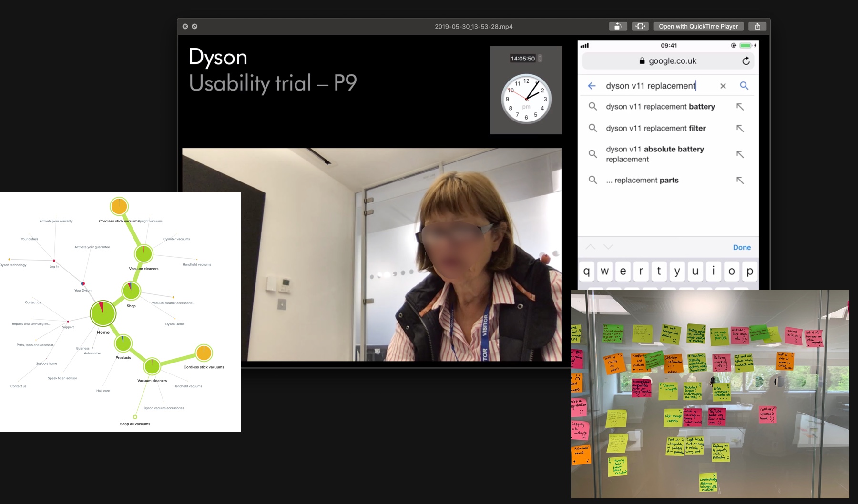Tap fill arrow on replacement parts row
This screenshot has width=858, height=504.
740,180
